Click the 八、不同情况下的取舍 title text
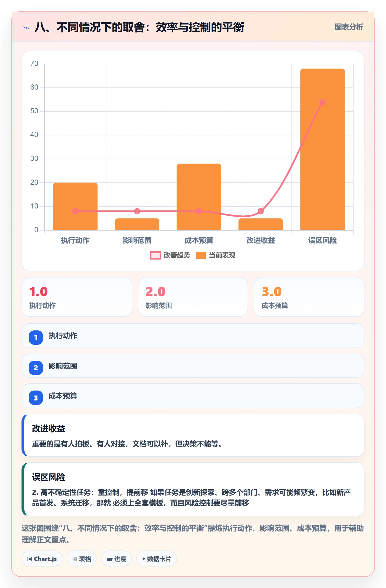The width and height of the screenshot is (386, 588). click(x=139, y=28)
